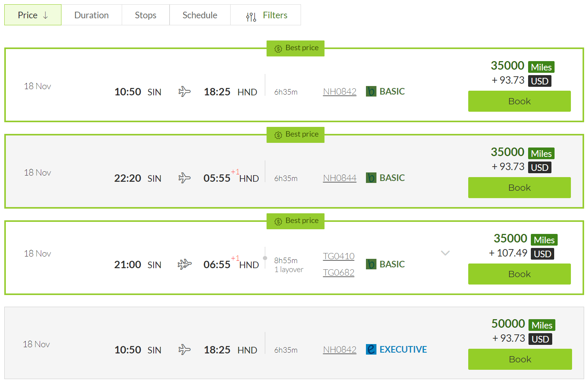The height and width of the screenshot is (383, 588).
Task: Click the EXECUTIVE fare class icon
Action: tap(371, 349)
